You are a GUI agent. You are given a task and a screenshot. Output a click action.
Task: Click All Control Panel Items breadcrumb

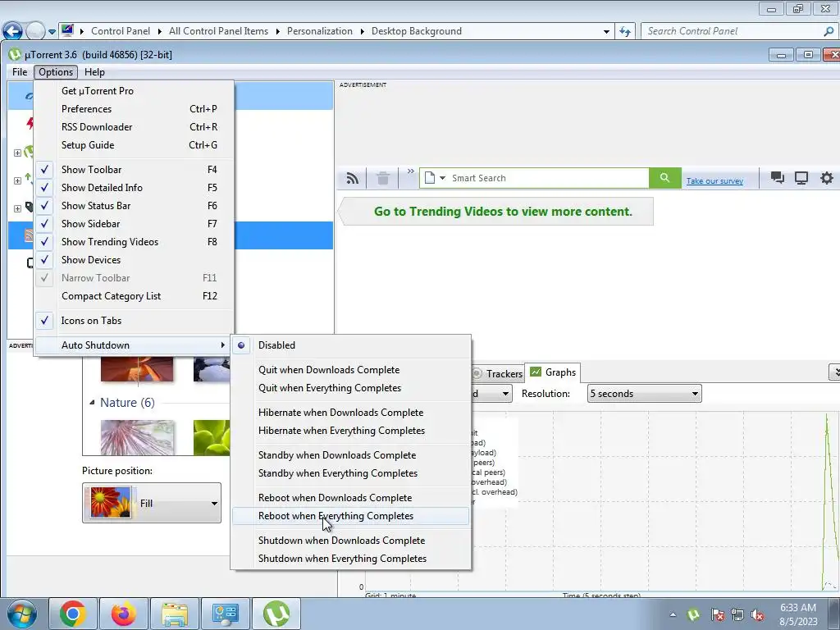(218, 32)
